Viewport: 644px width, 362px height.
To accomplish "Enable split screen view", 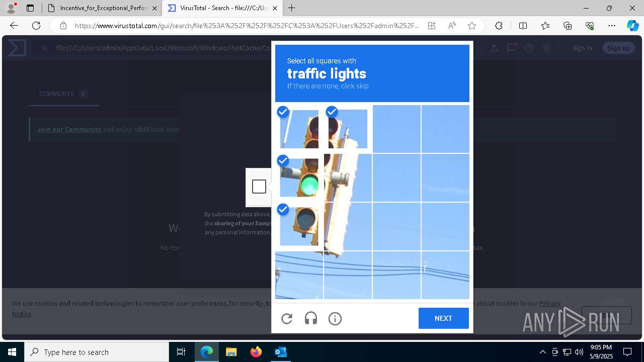I will point(523,26).
